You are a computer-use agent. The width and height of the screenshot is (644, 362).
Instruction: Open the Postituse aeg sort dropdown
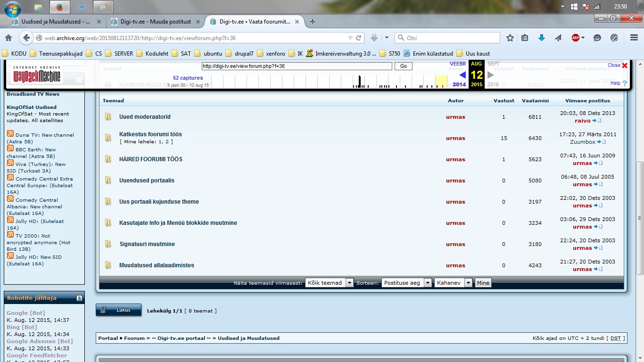tap(406, 283)
